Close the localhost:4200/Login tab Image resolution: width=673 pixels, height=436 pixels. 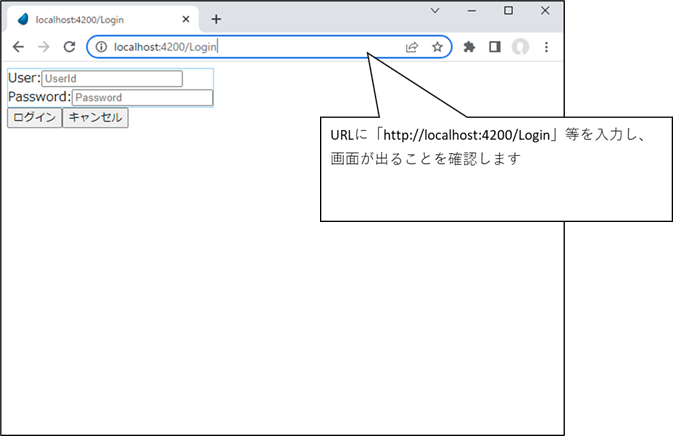186,19
